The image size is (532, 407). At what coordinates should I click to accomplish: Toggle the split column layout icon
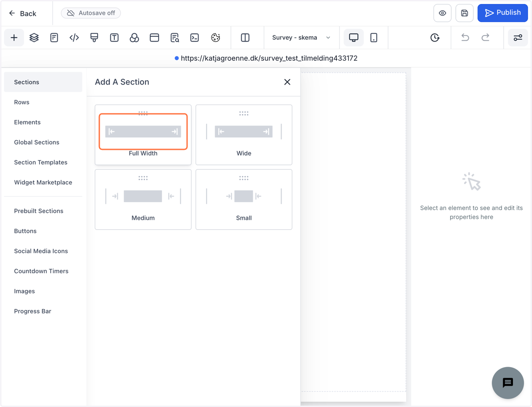(245, 38)
